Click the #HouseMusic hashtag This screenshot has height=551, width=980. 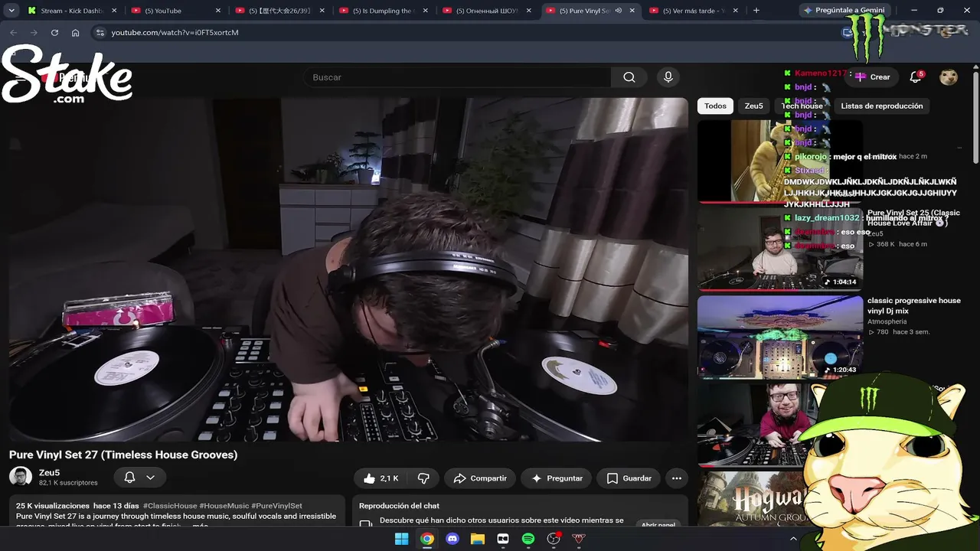[x=224, y=506]
